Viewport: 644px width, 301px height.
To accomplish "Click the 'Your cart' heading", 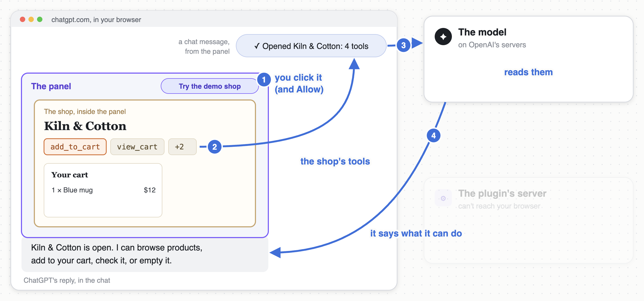I will pos(70,175).
